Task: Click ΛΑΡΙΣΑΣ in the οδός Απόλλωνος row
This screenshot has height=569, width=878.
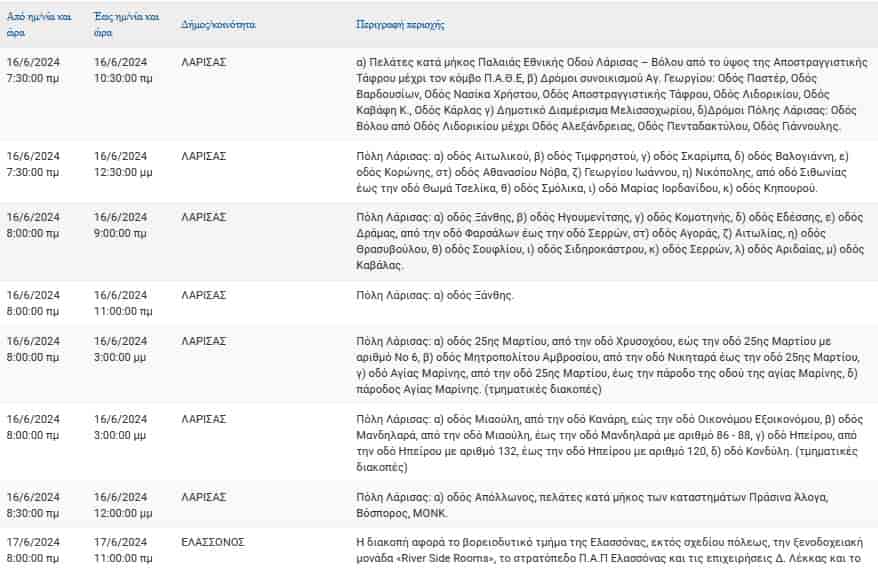Action: pos(204,498)
